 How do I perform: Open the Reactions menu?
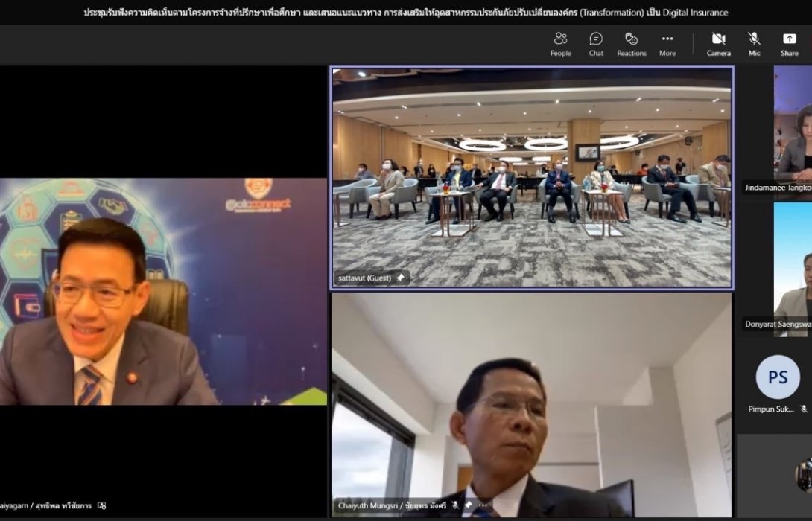pyautogui.click(x=631, y=44)
